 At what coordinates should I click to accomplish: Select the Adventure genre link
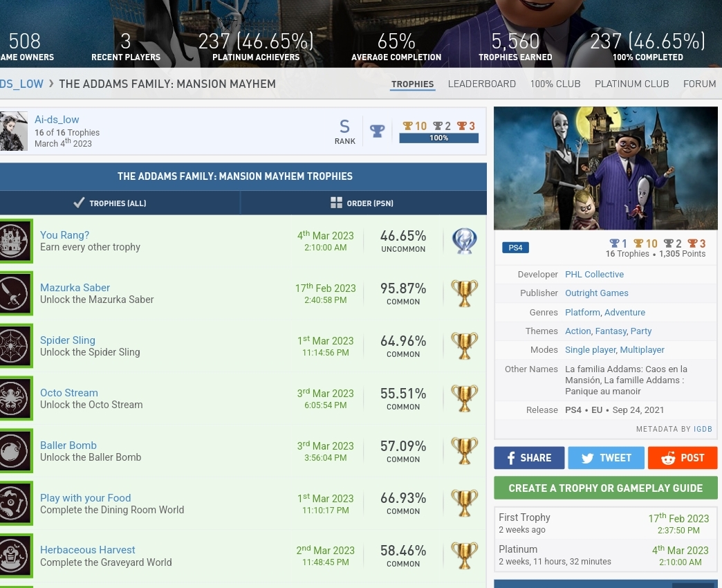coord(625,312)
